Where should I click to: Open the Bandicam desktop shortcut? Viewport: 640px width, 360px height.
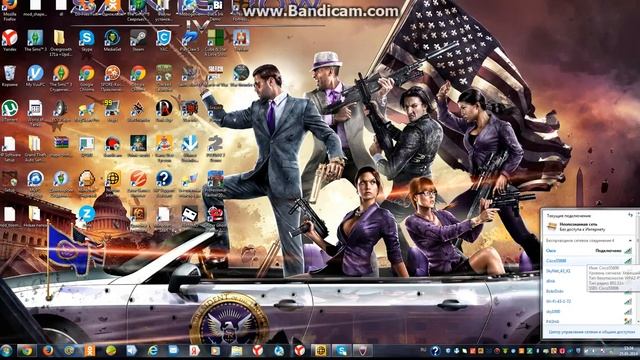tap(112, 147)
